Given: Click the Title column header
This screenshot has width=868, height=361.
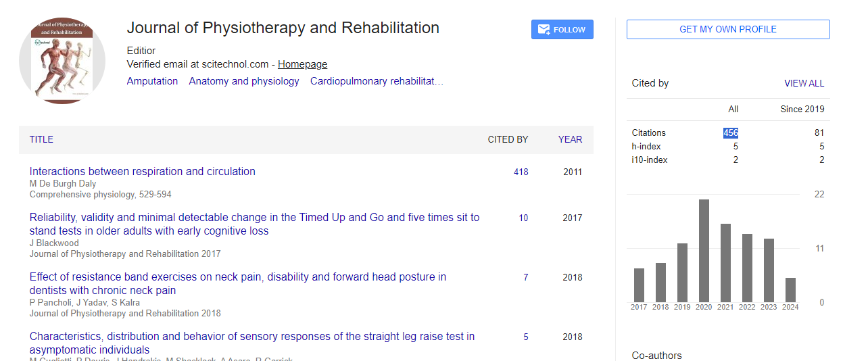Looking at the screenshot, I should (x=41, y=139).
